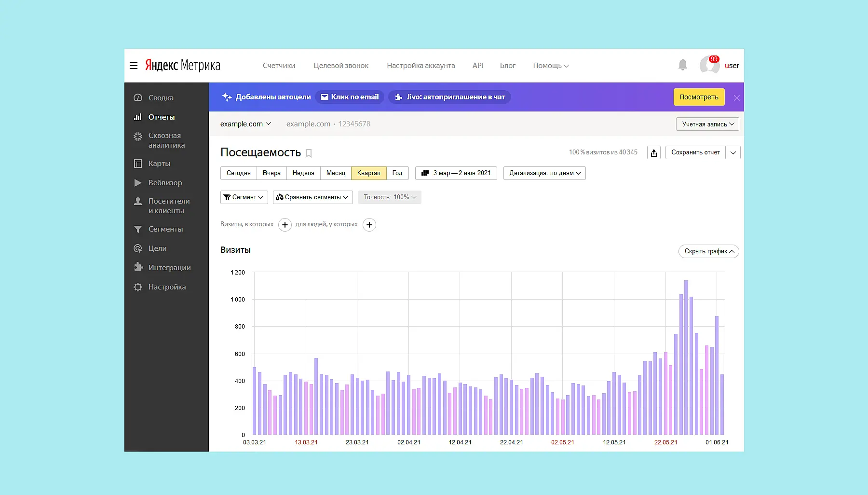Click the export report icon
This screenshot has width=868, height=495.
pyautogui.click(x=653, y=153)
